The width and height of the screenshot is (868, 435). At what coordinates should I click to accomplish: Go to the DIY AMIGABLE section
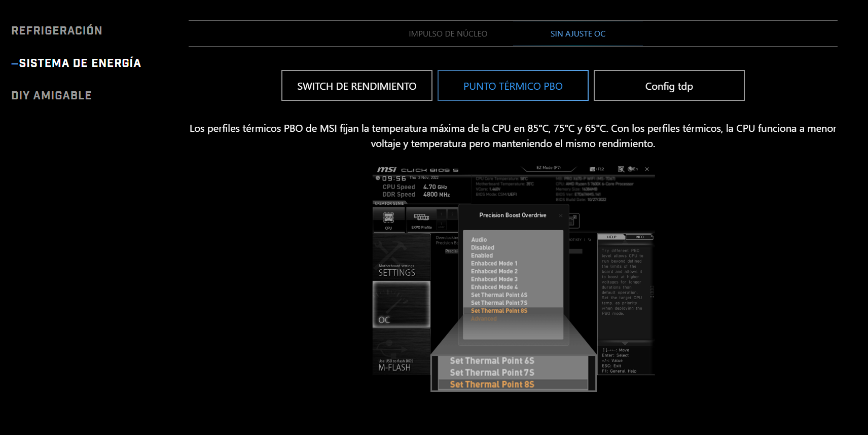point(52,96)
